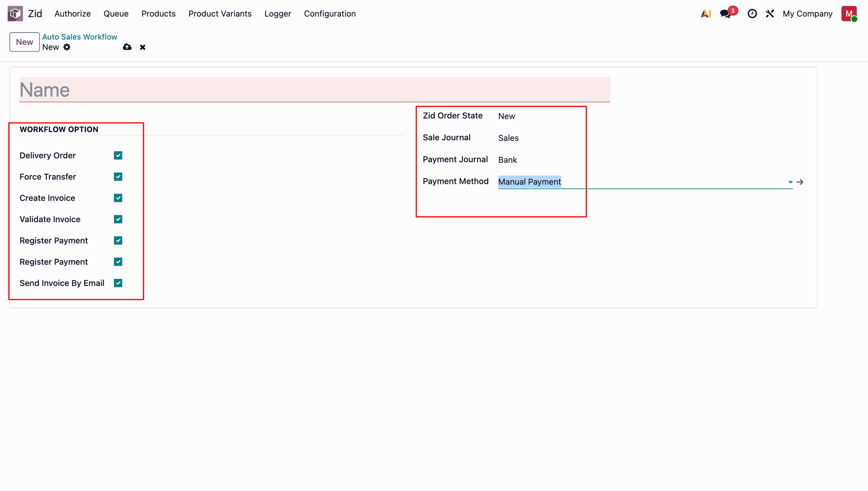
Task: Click the Validate Invoice label text
Action: click(x=50, y=219)
